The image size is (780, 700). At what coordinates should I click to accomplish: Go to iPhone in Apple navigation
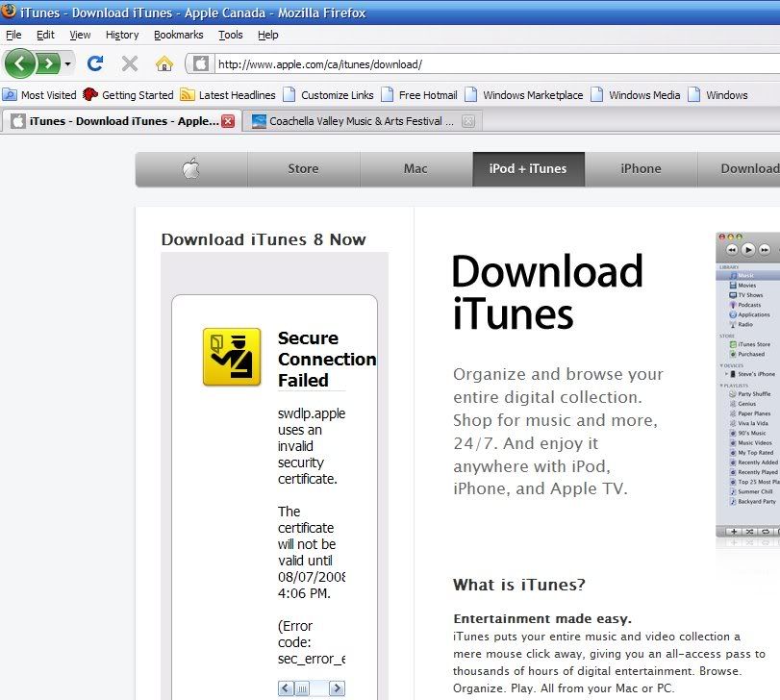coord(641,169)
